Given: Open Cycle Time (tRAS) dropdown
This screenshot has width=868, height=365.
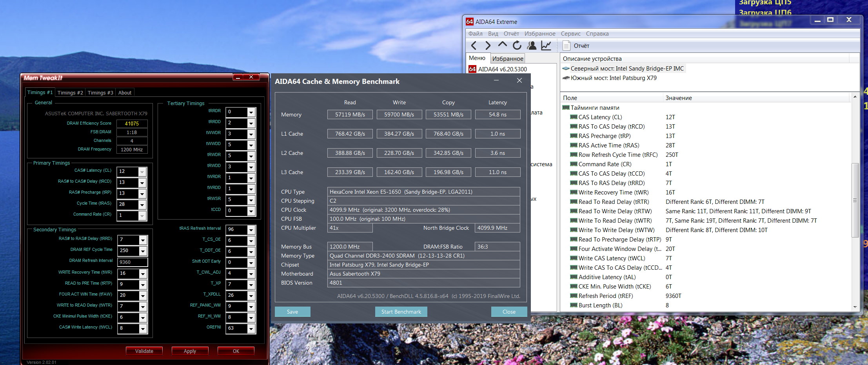Looking at the screenshot, I should click(142, 205).
